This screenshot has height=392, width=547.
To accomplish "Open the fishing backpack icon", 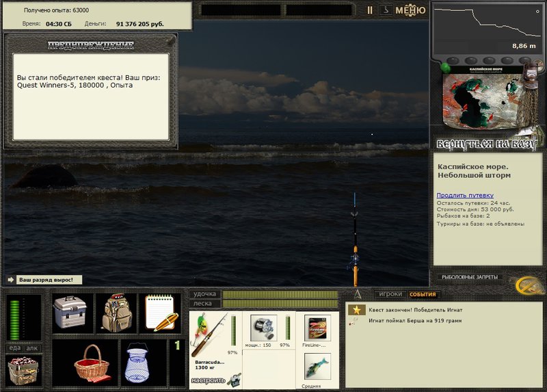I will point(117,313).
